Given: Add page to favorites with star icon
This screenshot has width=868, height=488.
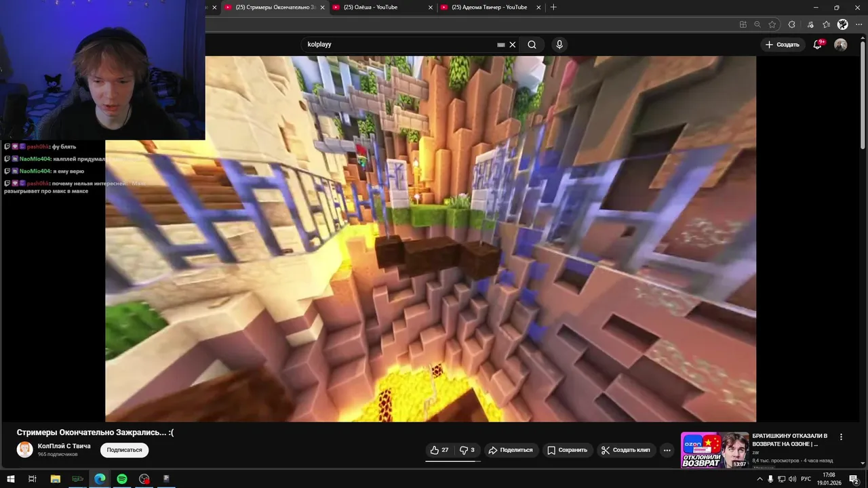Looking at the screenshot, I should click(772, 24).
